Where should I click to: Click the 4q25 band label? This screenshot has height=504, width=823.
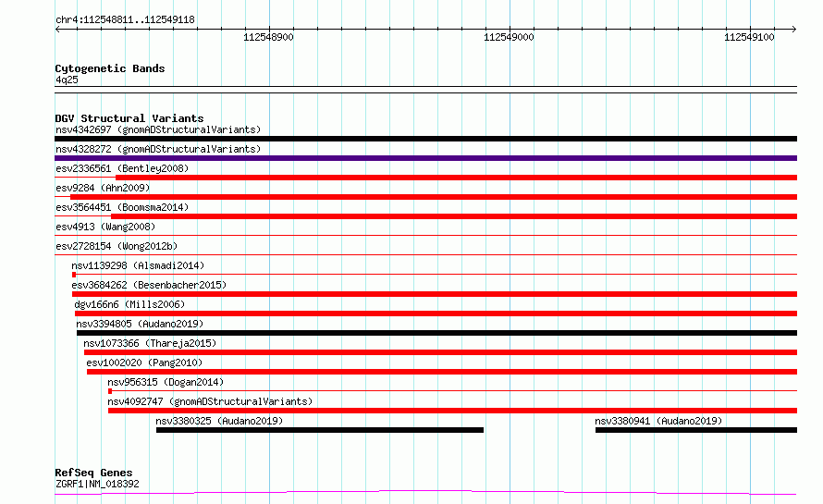[x=67, y=80]
